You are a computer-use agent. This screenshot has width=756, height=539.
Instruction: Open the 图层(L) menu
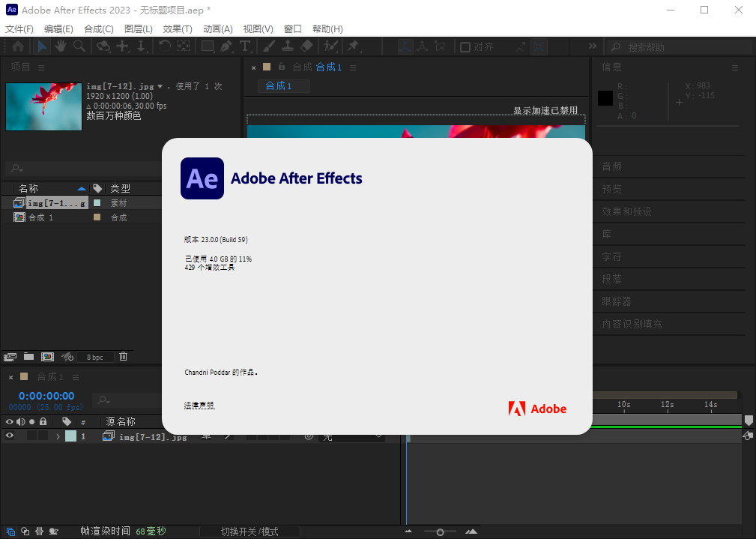(x=139, y=29)
